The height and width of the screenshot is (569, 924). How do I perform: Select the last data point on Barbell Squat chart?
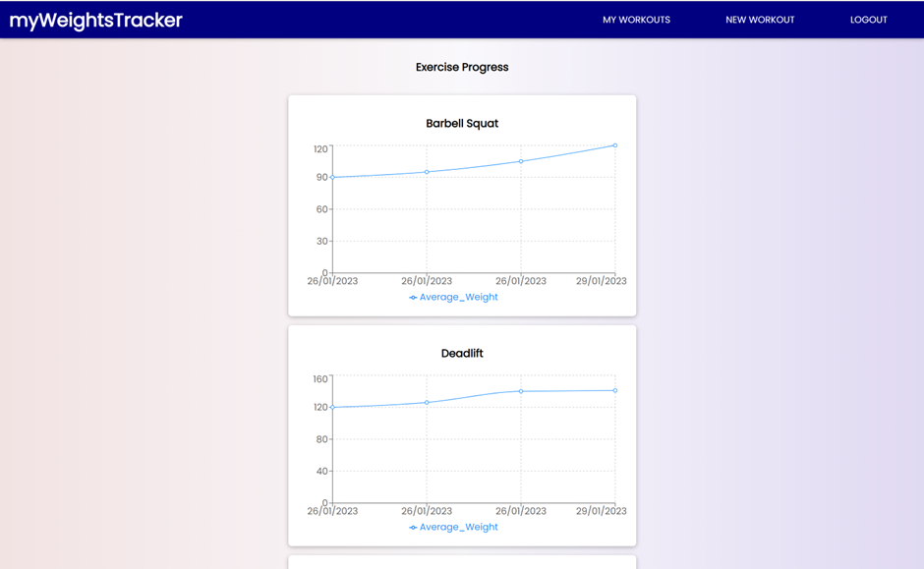(616, 144)
